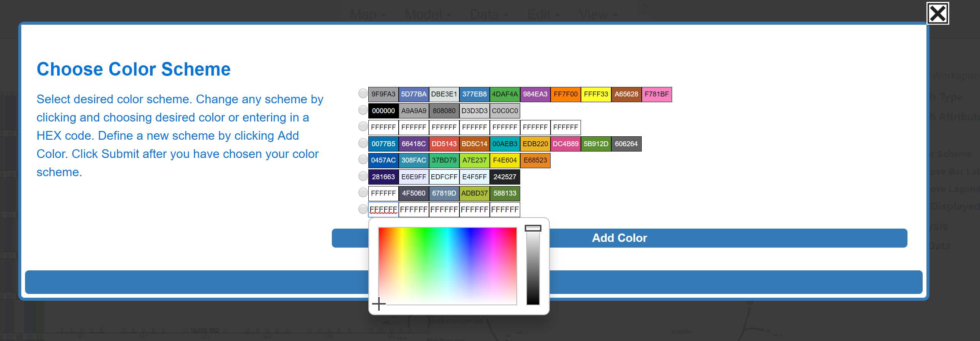Edit the 9F9FA3 color swatch
The width and height of the screenshot is (980, 341).
(383, 95)
